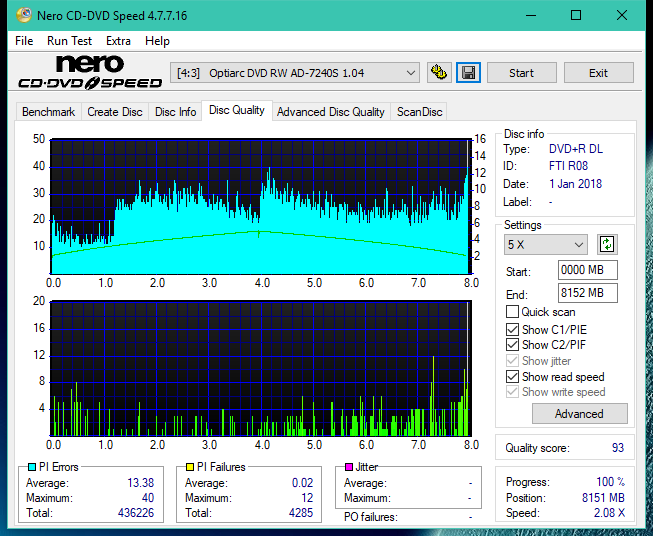Switch to the Disc Info tab
This screenshot has height=536, width=653.
click(175, 112)
